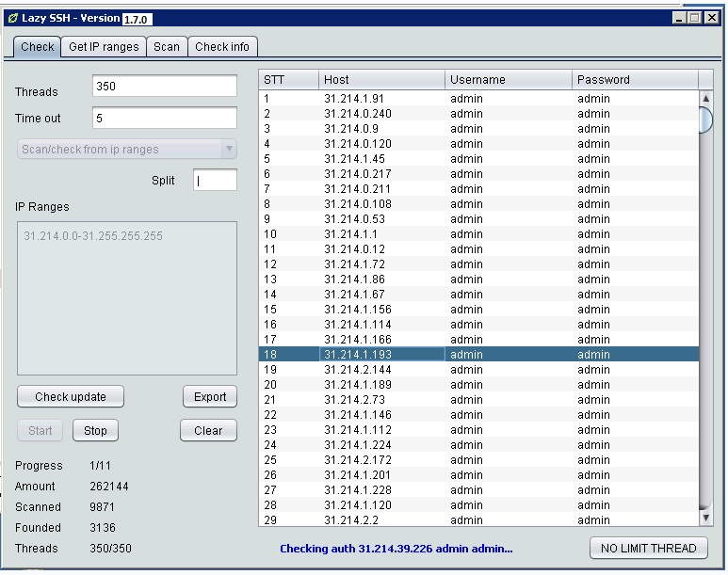Select host row 31.214.1.120
728x575 pixels.
[478, 505]
